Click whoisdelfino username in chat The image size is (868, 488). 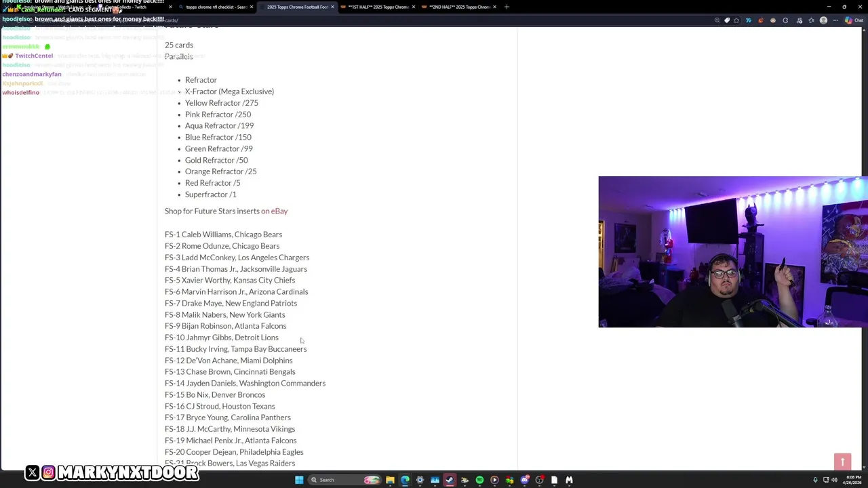tap(20, 92)
